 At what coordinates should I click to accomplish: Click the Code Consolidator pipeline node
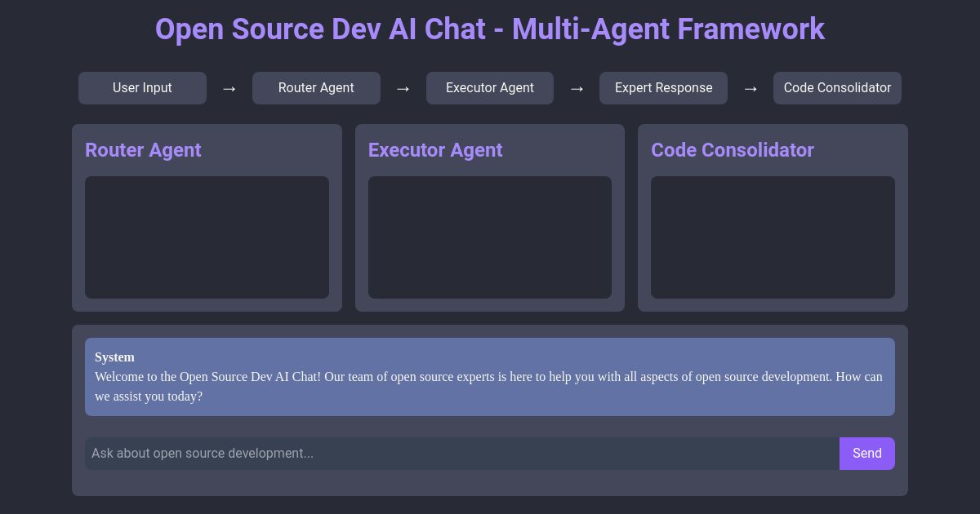[837, 88]
